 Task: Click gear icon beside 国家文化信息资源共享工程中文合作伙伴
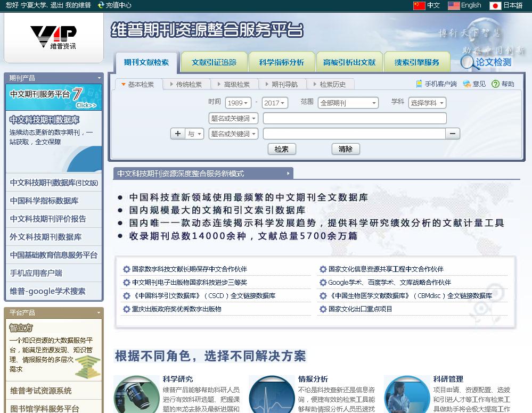point(323,269)
